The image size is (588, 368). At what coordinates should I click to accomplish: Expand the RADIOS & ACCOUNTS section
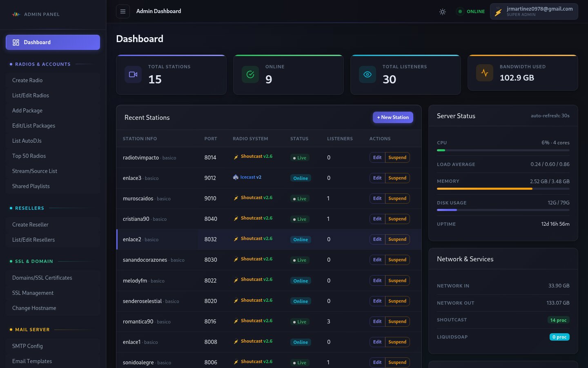[x=43, y=64]
